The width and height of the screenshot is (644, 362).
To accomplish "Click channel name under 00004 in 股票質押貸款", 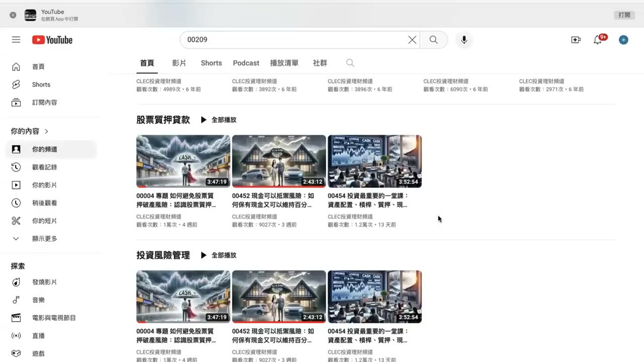I will pyautogui.click(x=159, y=217).
